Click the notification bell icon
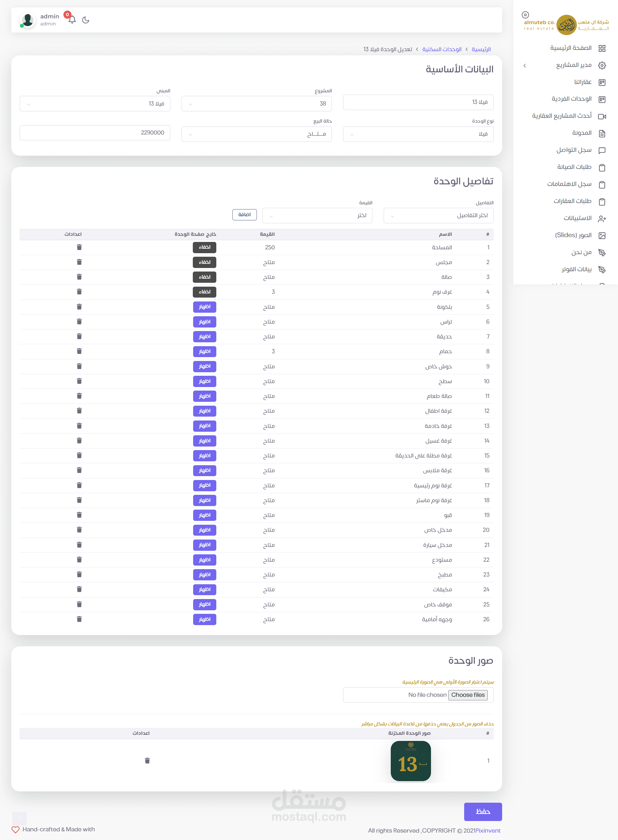The width and height of the screenshot is (618, 840). tap(72, 20)
